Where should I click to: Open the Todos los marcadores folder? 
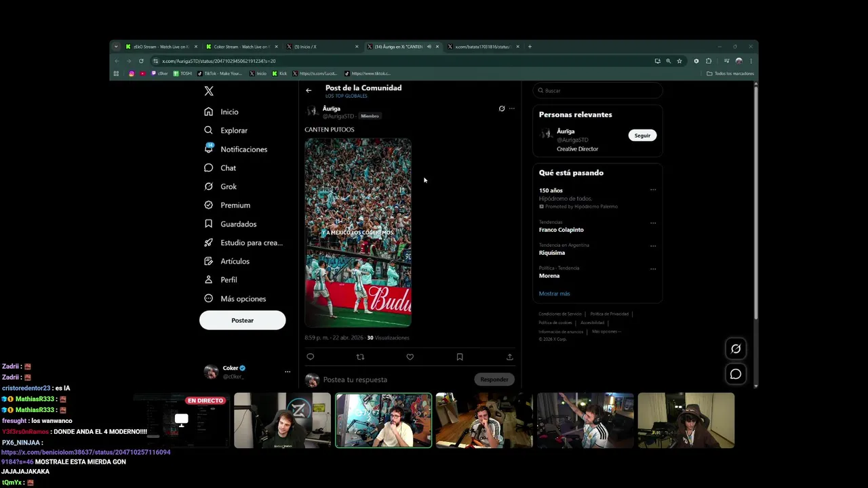pyautogui.click(x=730, y=73)
